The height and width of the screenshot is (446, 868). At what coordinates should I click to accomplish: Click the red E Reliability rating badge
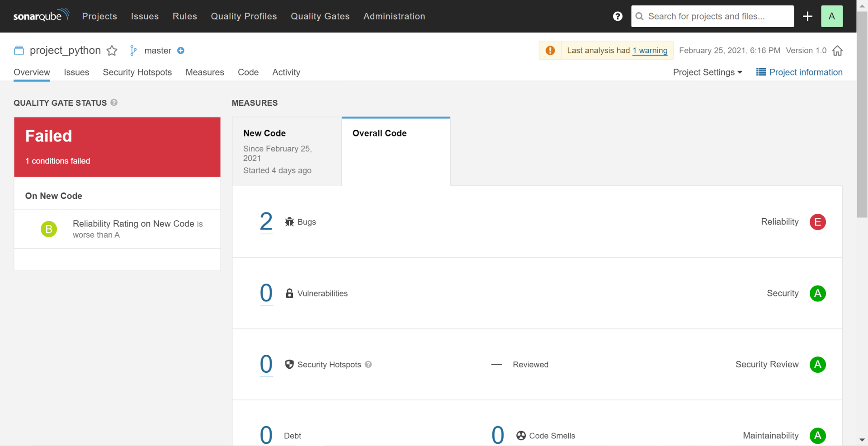pyautogui.click(x=817, y=222)
